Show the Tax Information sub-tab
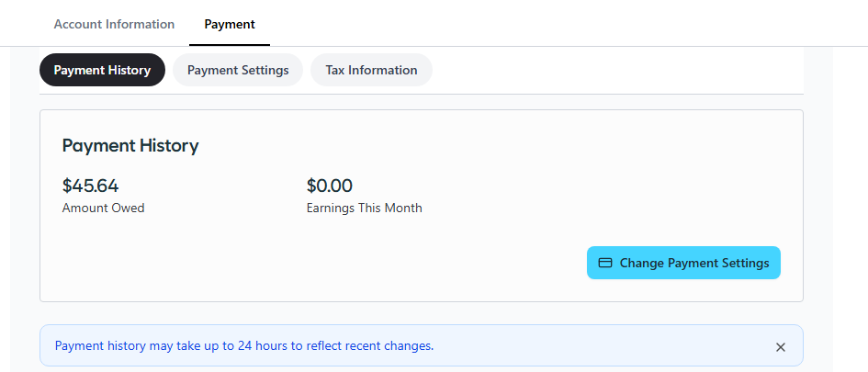The image size is (868, 372). point(371,70)
